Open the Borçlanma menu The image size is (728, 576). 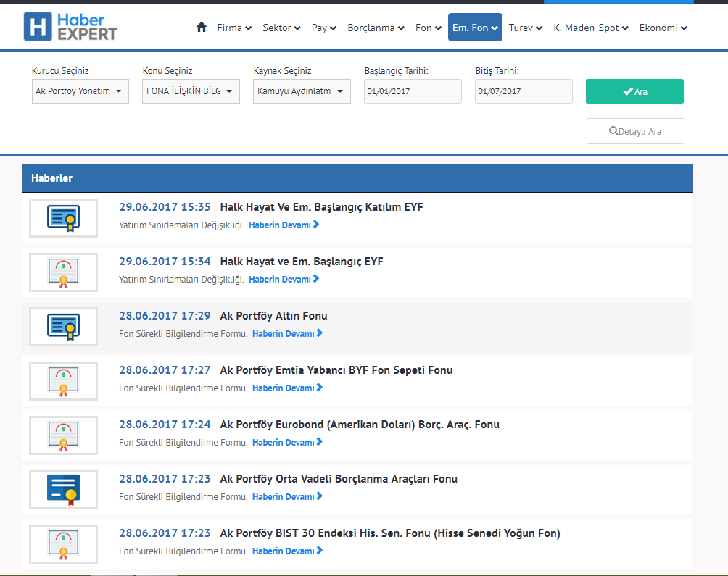tap(376, 28)
